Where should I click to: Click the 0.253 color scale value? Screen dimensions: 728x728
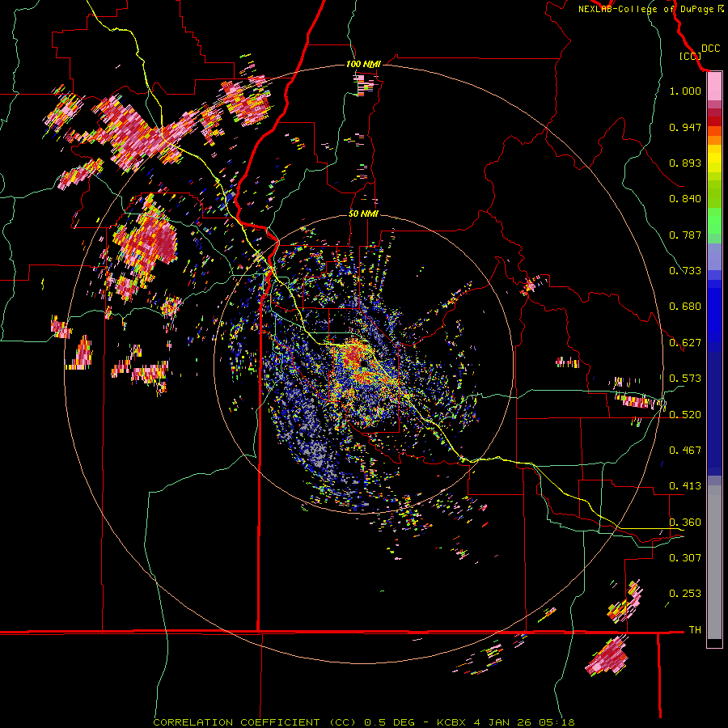685,594
